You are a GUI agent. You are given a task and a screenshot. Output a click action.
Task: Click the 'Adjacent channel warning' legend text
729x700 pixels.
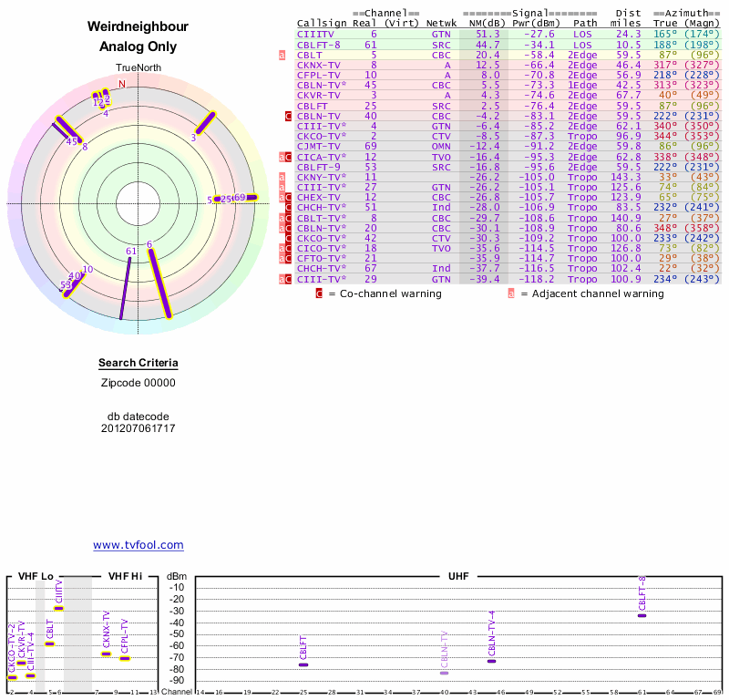(598, 293)
